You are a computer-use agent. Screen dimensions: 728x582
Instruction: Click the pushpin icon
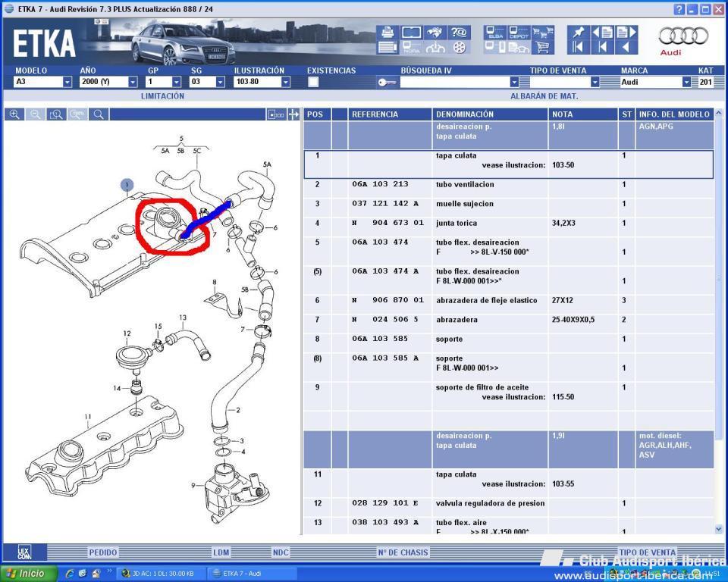pos(579,32)
